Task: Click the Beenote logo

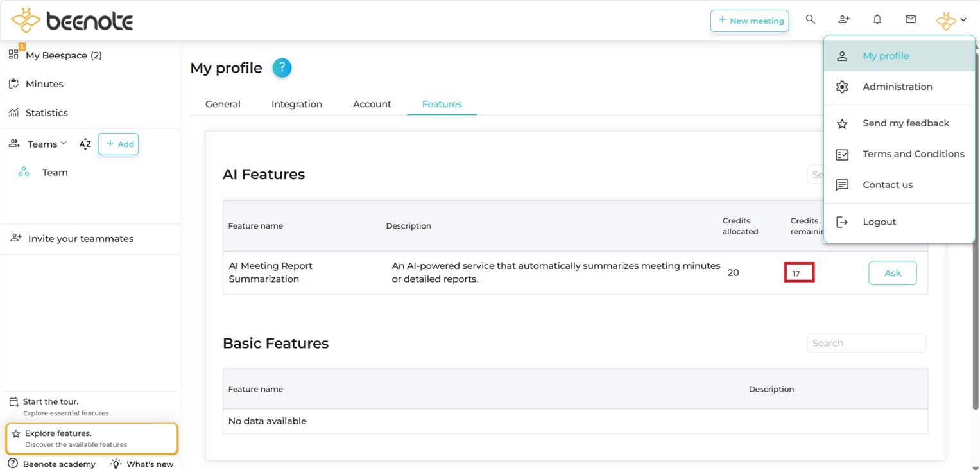Action: [72, 21]
